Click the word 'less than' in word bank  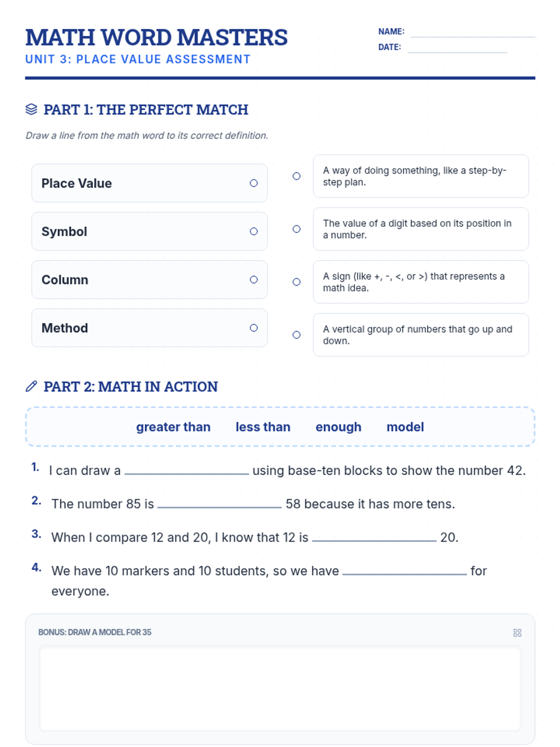[263, 427]
